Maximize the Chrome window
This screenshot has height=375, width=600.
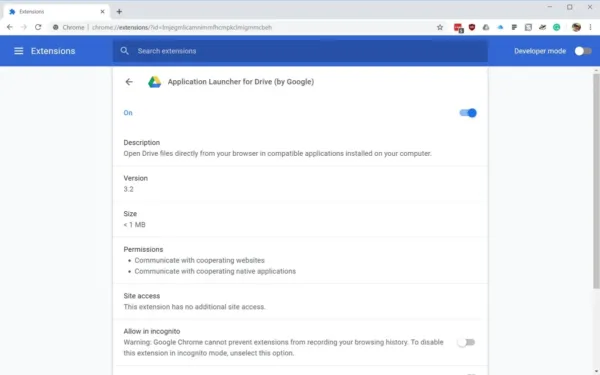click(x=569, y=7)
